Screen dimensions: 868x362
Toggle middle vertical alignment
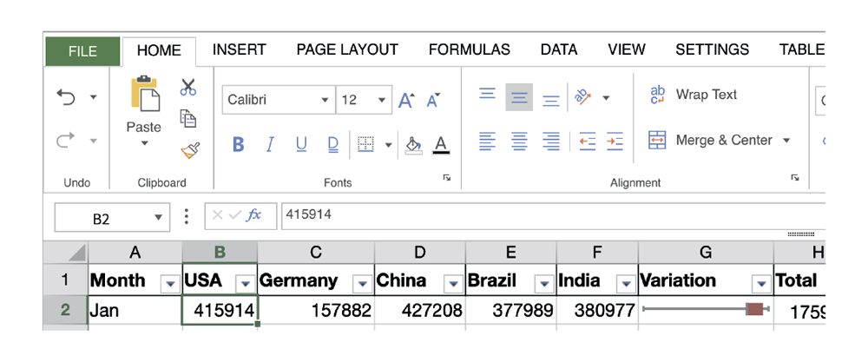519,96
